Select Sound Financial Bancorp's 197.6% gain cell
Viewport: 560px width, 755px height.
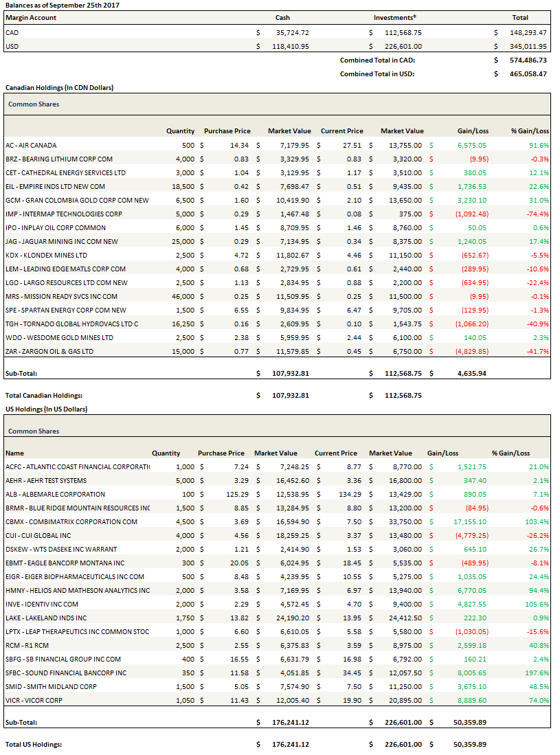point(537,673)
